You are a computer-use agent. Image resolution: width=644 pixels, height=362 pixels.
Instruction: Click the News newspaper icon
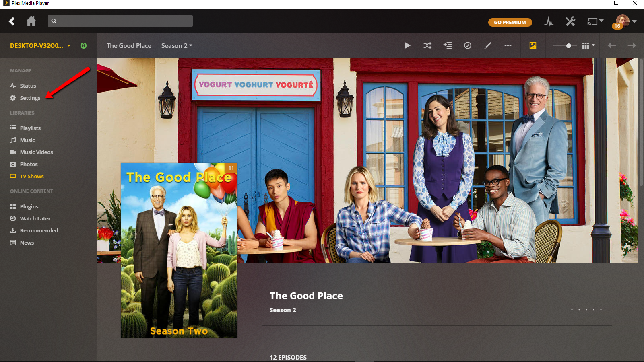(x=13, y=243)
